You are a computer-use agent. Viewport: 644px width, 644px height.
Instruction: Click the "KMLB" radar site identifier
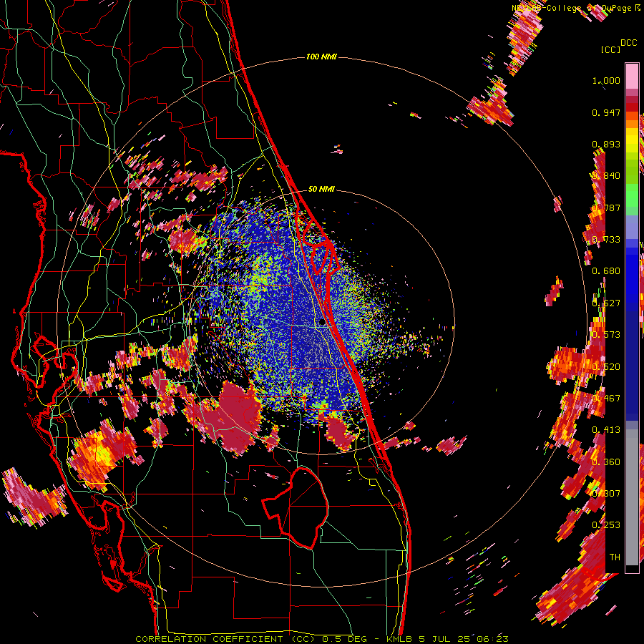[399, 639]
